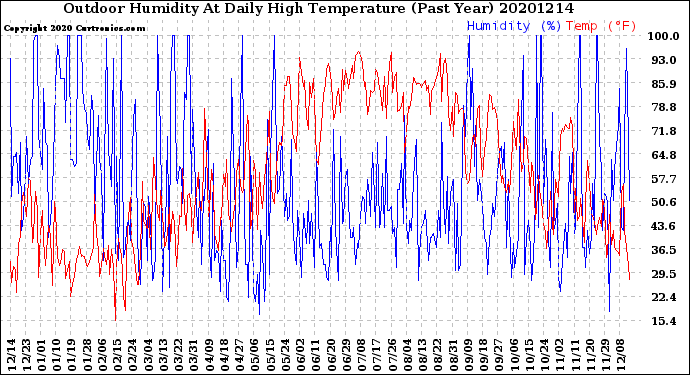
Task: Click the x-axis date label 11/11
Action: coord(575,355)
